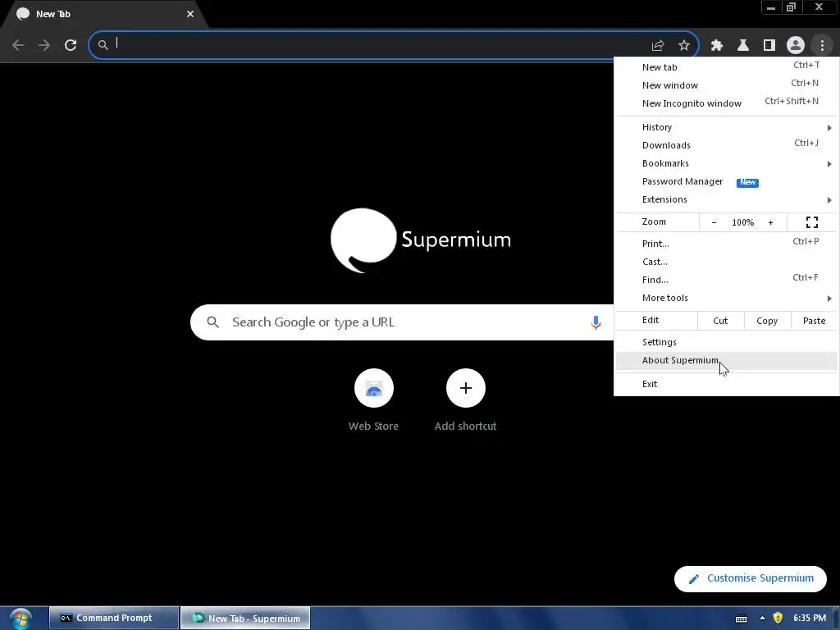Viewport: 840px width, 630px height.
Task: Switch to Command Prompt in taskbar
Action: pos(113,619)
